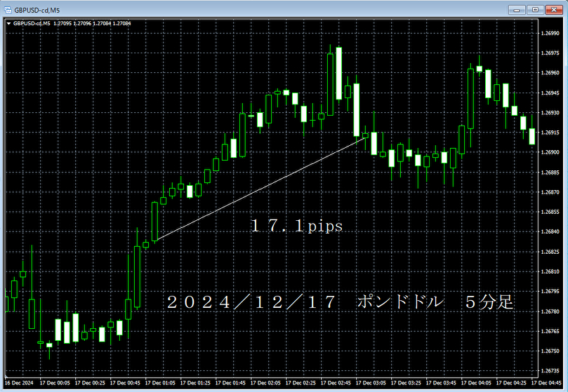
Task: Click the 1.26975 price scale label
Action: click(550, 53)
